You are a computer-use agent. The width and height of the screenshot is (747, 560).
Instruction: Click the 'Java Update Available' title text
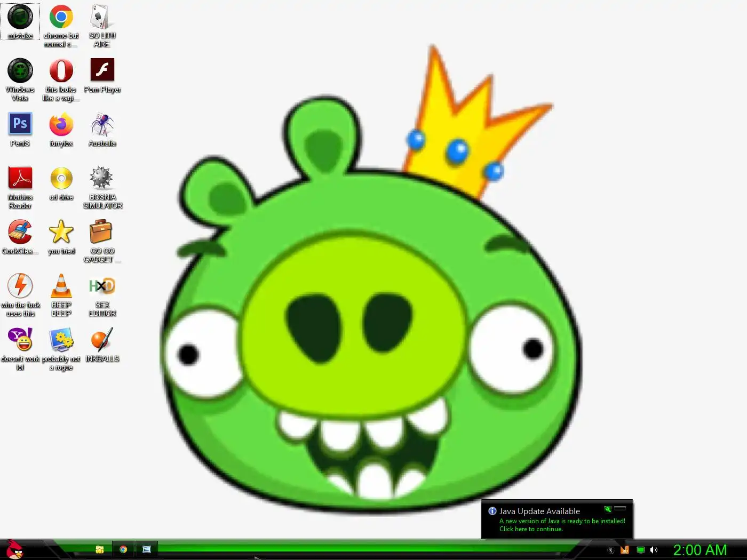click(539, 511)
